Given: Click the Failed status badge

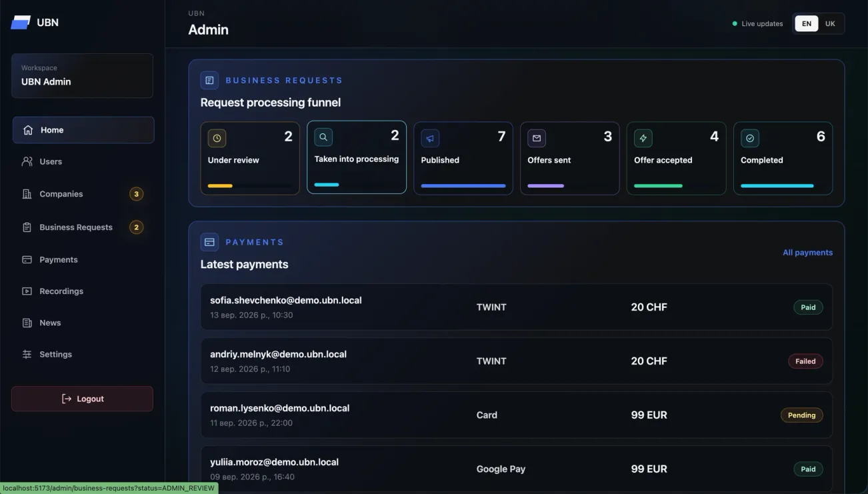Looking at the screenshot, I should 805,361.
